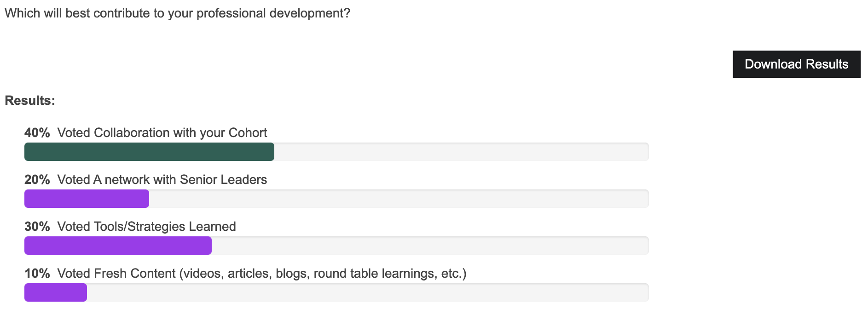Click the empty gray track of Tools/Strategies bar

coord(430,246)
